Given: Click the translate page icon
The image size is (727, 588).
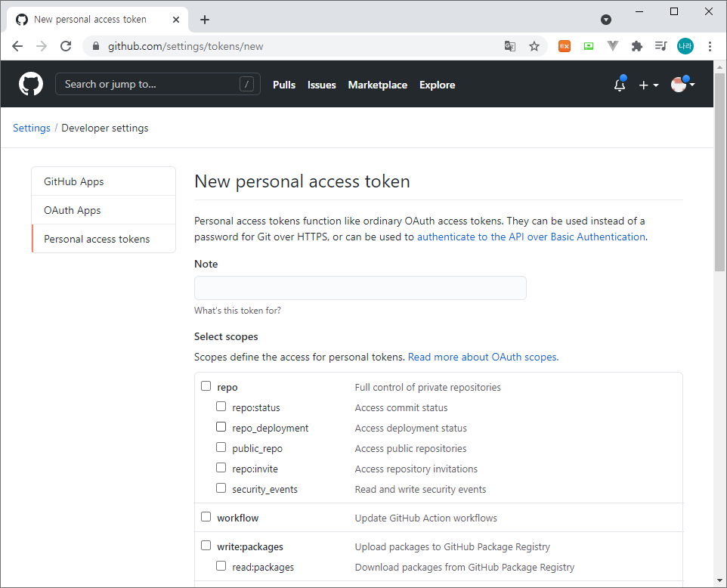Looking at the screenshot, I should click(510, 46).
